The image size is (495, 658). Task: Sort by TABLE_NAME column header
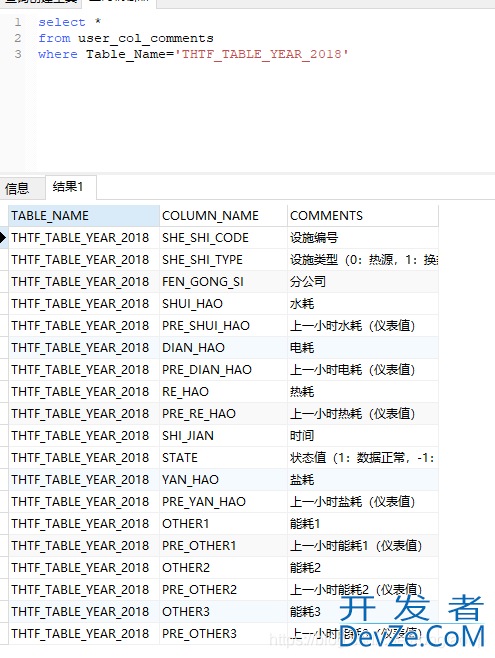click(84, 216)
